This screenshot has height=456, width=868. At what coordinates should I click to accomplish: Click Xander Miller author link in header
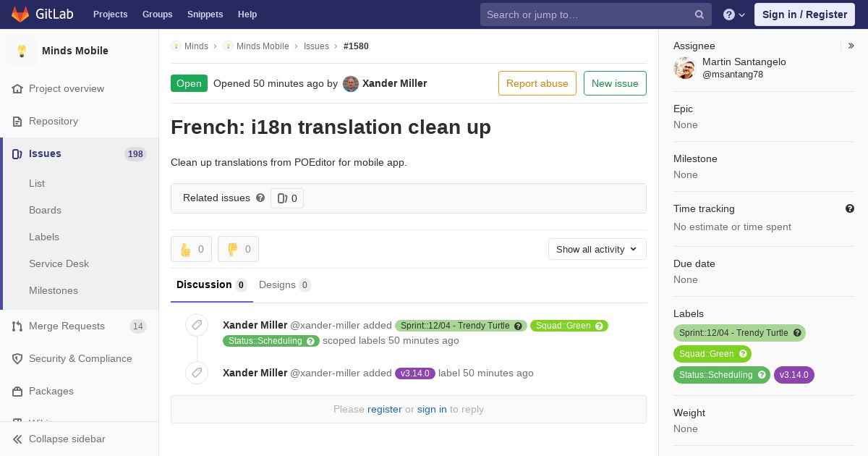tap(394, 83)
